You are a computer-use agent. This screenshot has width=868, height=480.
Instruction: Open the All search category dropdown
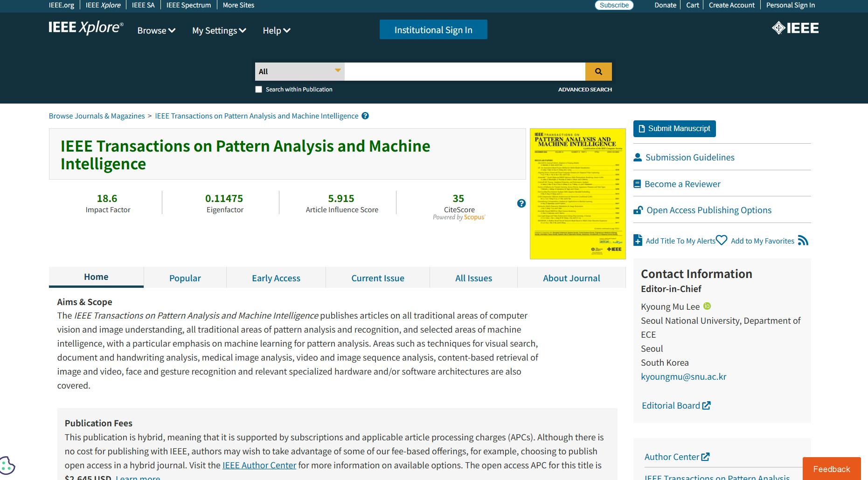pos(299,71)
